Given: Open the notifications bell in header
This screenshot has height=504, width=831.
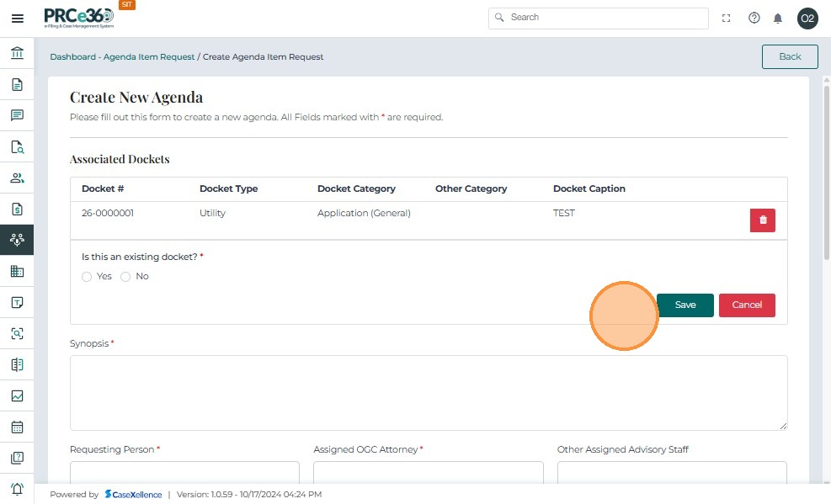Looking at the screenshot, I should [778, 19].
